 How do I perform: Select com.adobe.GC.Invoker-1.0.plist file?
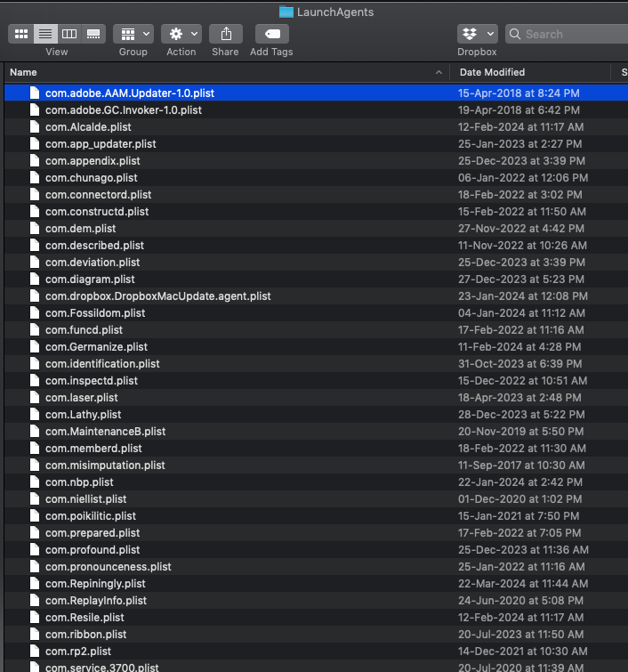coord(316,110)
